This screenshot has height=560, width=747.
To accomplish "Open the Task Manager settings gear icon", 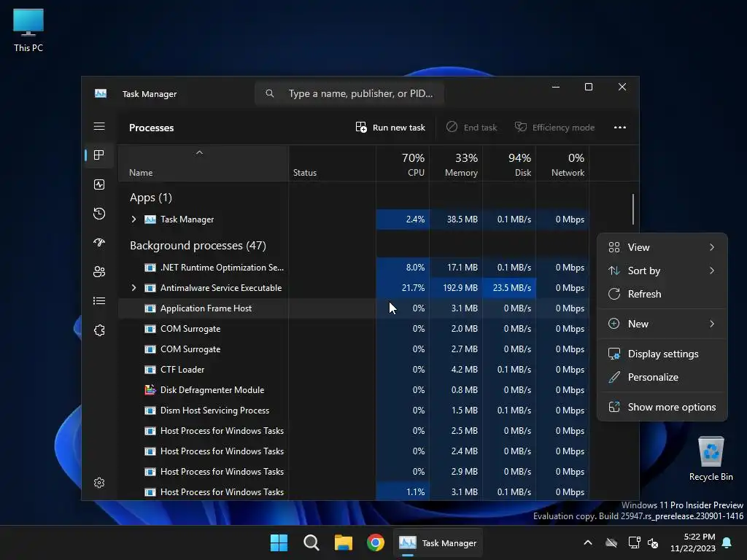I will 99,483.
